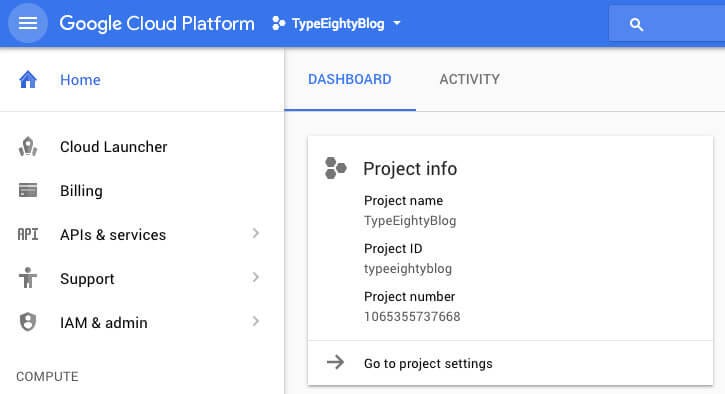Expand the IAM & admin submenu chevron
Viewport: 725px width, 394px height.
(256, 321)
